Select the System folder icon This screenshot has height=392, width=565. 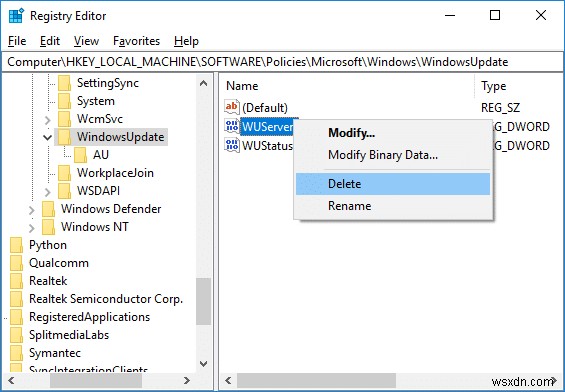pyautogui.click(x=65, y=101)
